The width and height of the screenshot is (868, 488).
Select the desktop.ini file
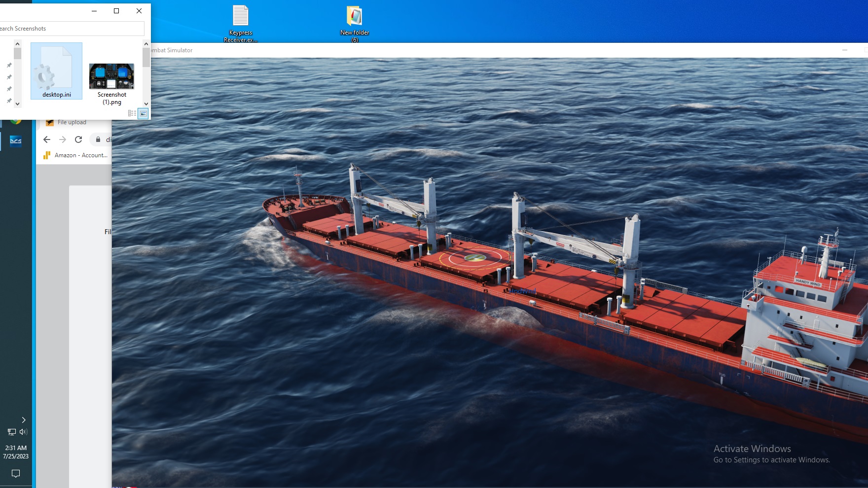[56, 71]
